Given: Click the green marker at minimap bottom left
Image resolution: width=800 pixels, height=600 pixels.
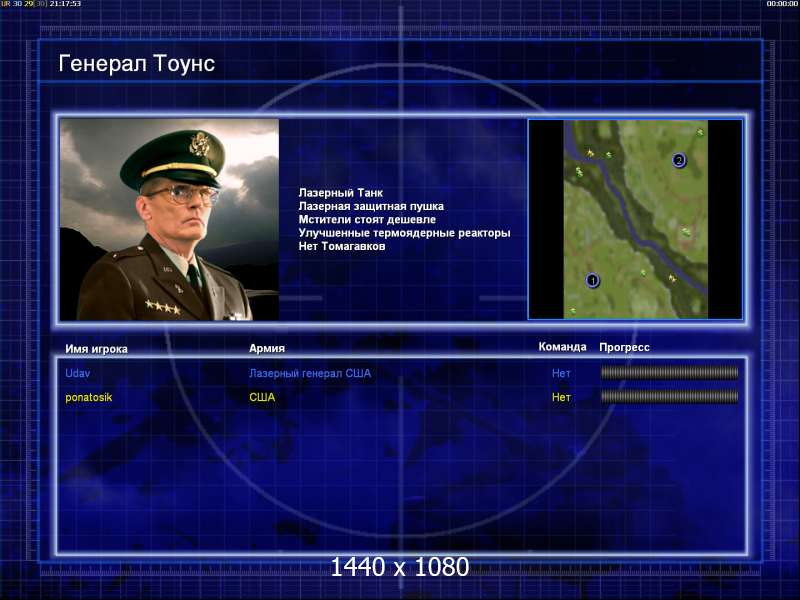Looking at the screenshot, I should pos(572,311).
